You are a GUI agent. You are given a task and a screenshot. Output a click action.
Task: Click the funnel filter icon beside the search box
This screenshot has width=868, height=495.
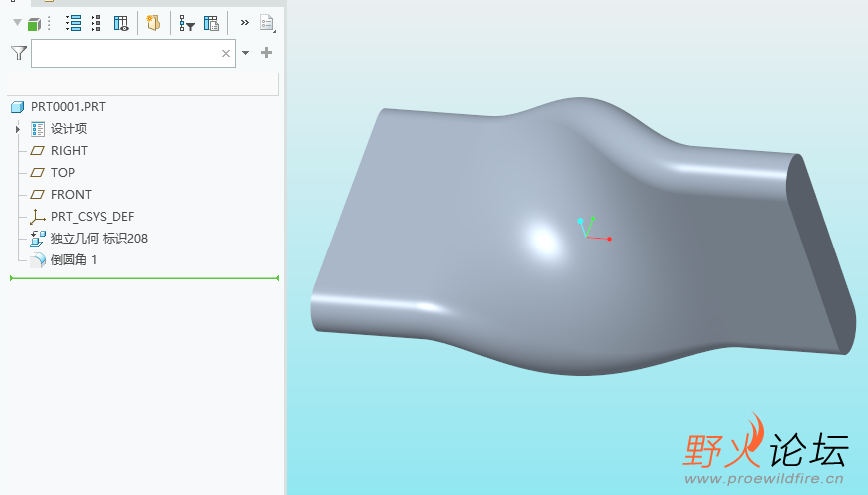pos(19,53)
